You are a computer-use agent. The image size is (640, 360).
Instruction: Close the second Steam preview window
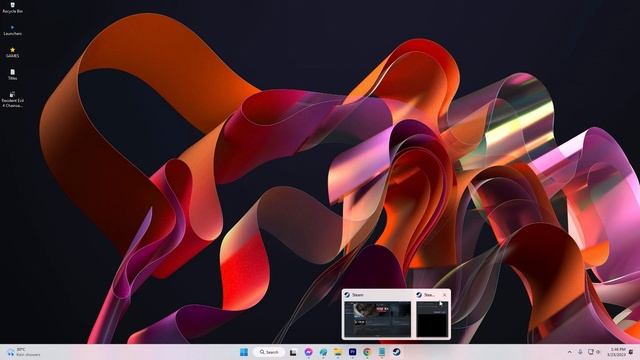tap(444, 295)
